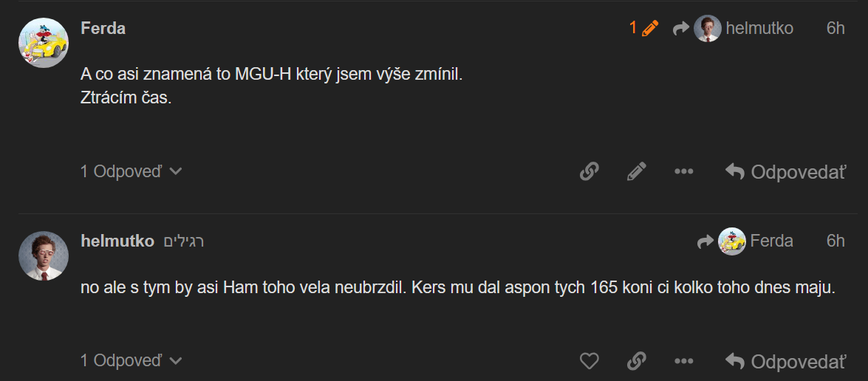This screenshot has height=381, width=868.
Task: Copy link to Ferda's post
Action: 589,172
